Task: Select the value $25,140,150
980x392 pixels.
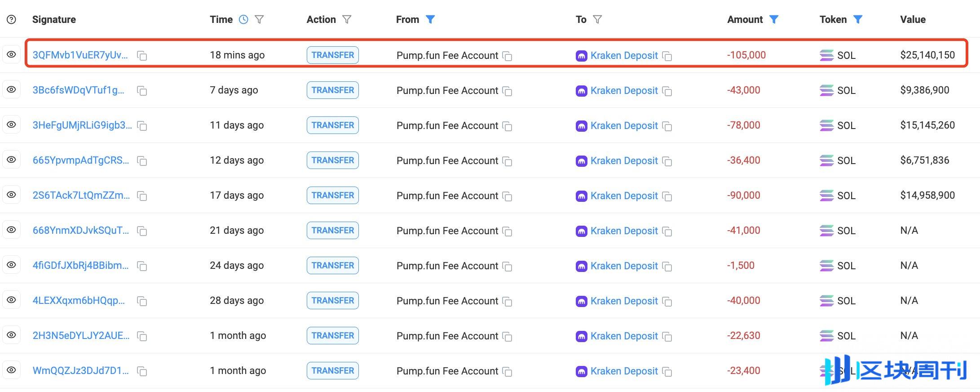Action: pos(927,55)
